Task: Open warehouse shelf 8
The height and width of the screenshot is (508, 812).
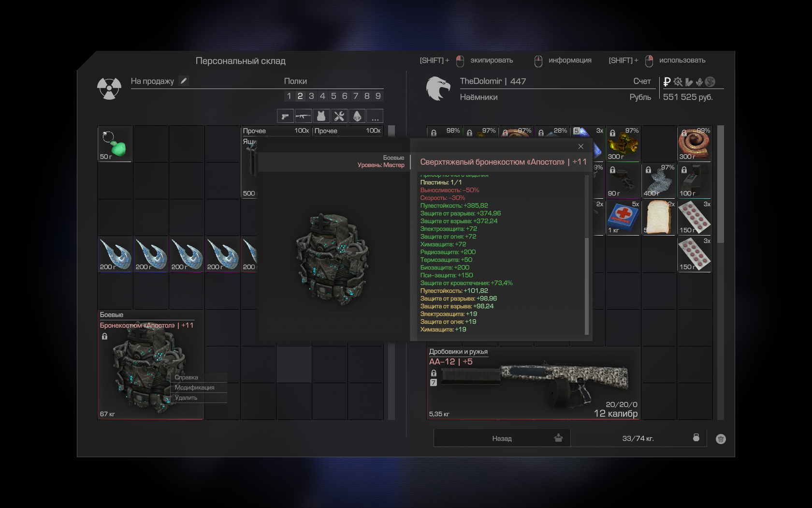Action: (367, 96)
